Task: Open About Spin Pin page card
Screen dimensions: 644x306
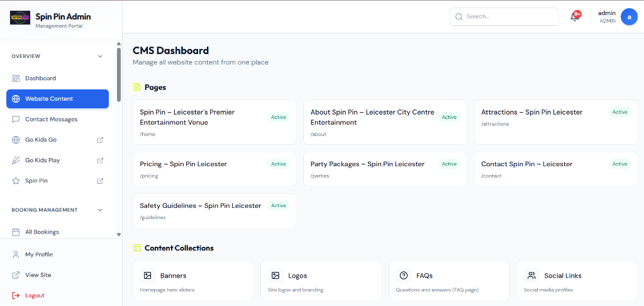Action: pos(385,122)
